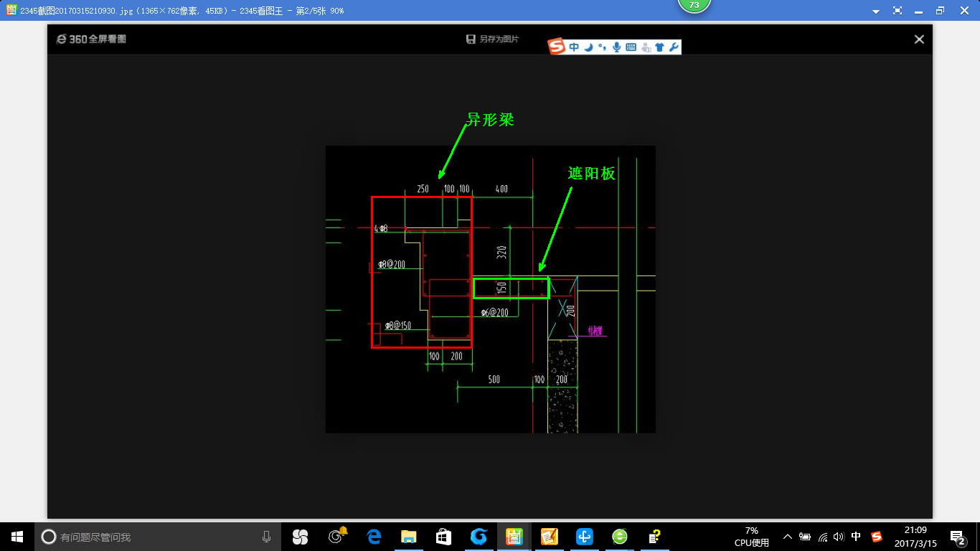This screenshot has width=980, height=551.
Task: Click the volume speaker tray icon
Action: click(x=839, y=537)
